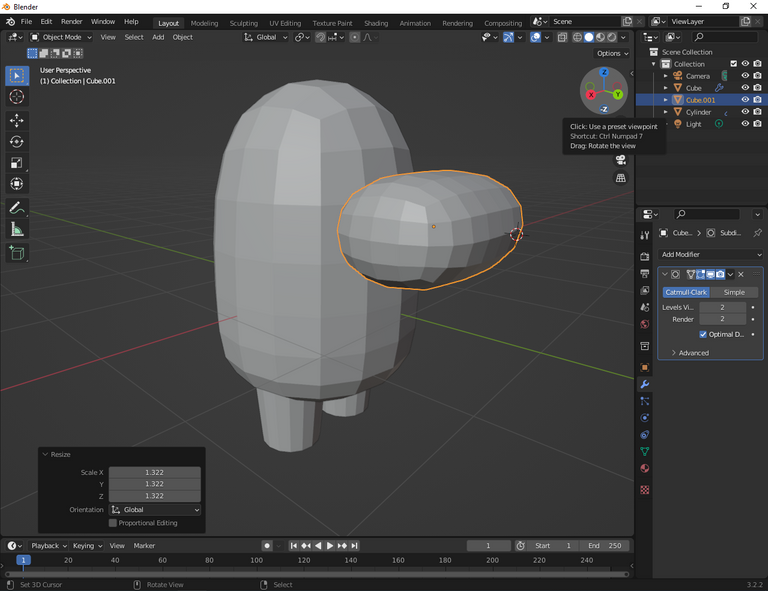The width and height of the screenshot is (768, 591).
Task: Expand Cube item in outliner
Action: pos(665,88)
